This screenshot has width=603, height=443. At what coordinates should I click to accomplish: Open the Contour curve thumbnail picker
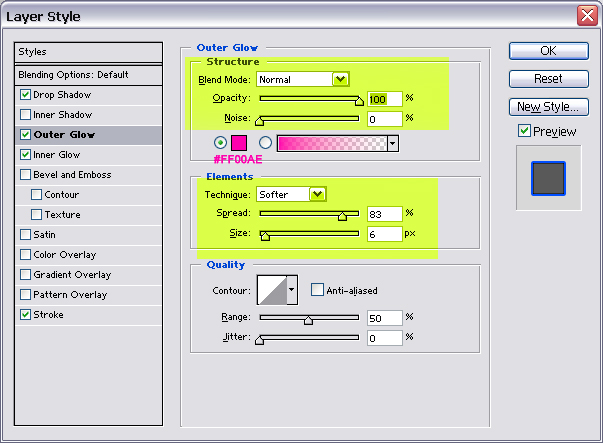point(271,290)
